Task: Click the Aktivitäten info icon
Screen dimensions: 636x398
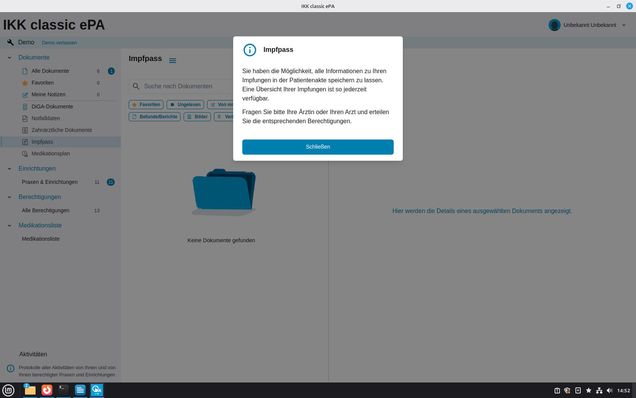Action: 11,368
